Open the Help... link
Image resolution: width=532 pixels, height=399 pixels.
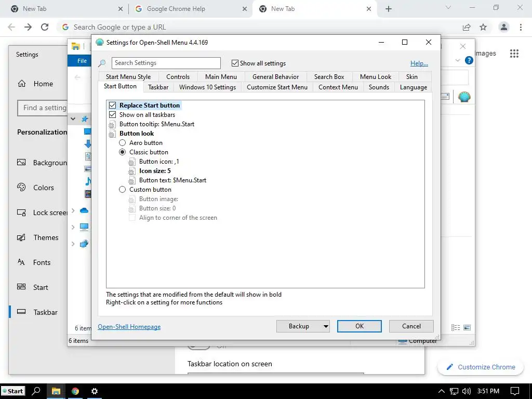419,63
